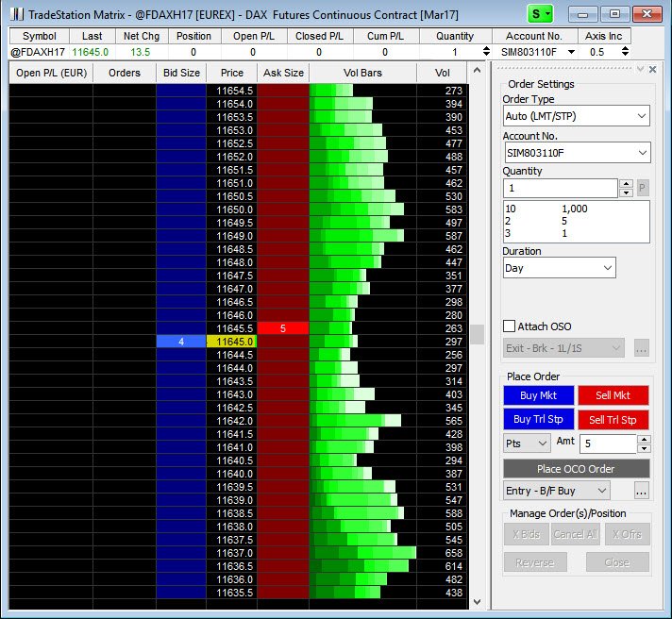Select quantity preset 2
Screen dimensions: 672x619
pyautogui.click(x=508, y=221)
